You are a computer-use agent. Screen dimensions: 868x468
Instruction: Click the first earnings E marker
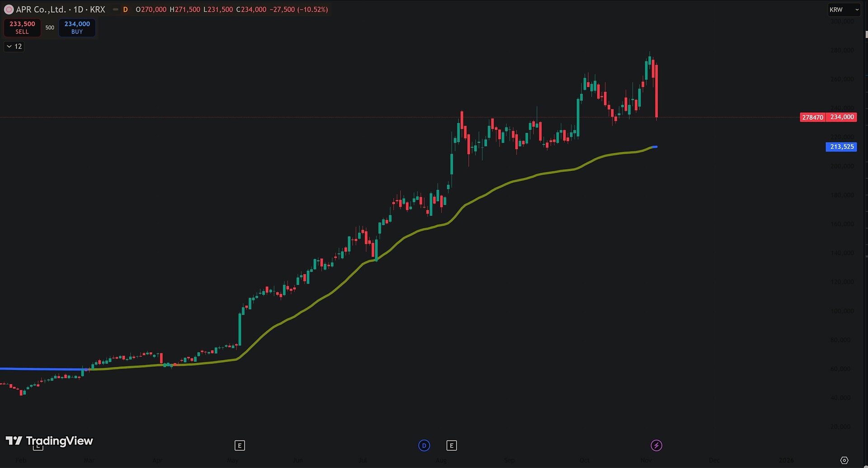click(240, 446)
